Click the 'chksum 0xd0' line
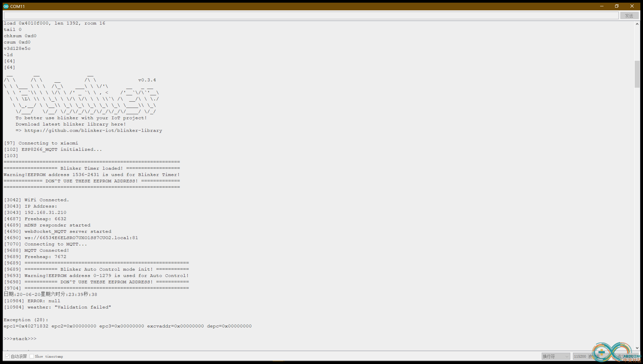 [20, 36]
